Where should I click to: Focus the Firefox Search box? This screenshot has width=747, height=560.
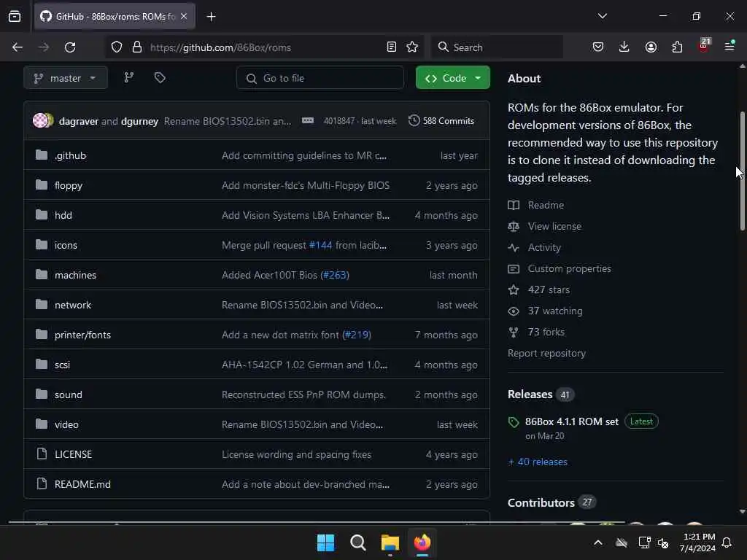(497, 47)
